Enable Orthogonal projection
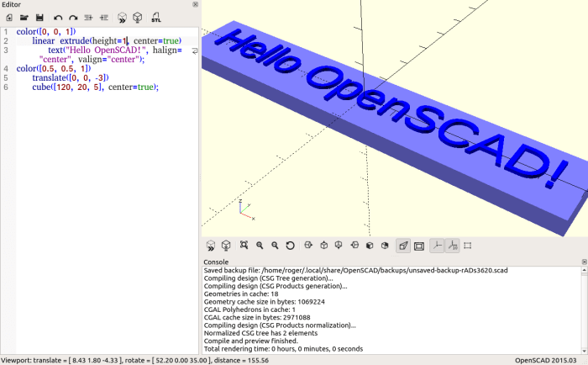The width and height of the screenshot is (588, 365). pyautogui.click(x=419, y=246)
